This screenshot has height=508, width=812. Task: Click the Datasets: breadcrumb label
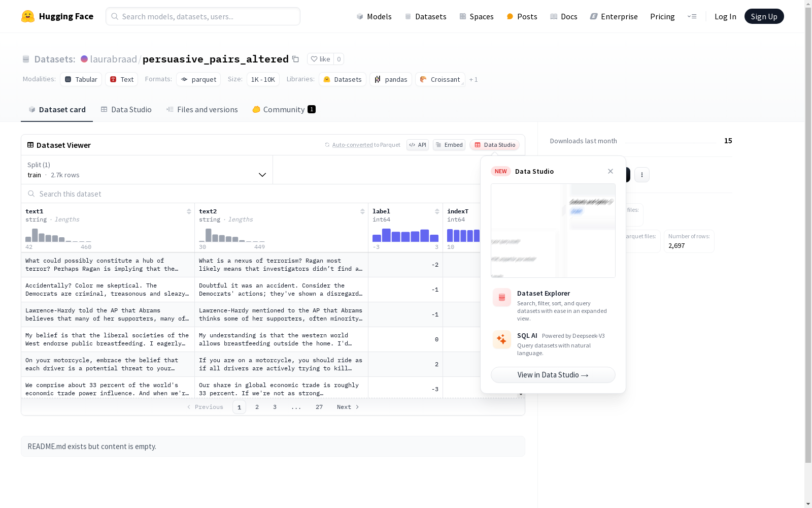click(x=55, y=59)
